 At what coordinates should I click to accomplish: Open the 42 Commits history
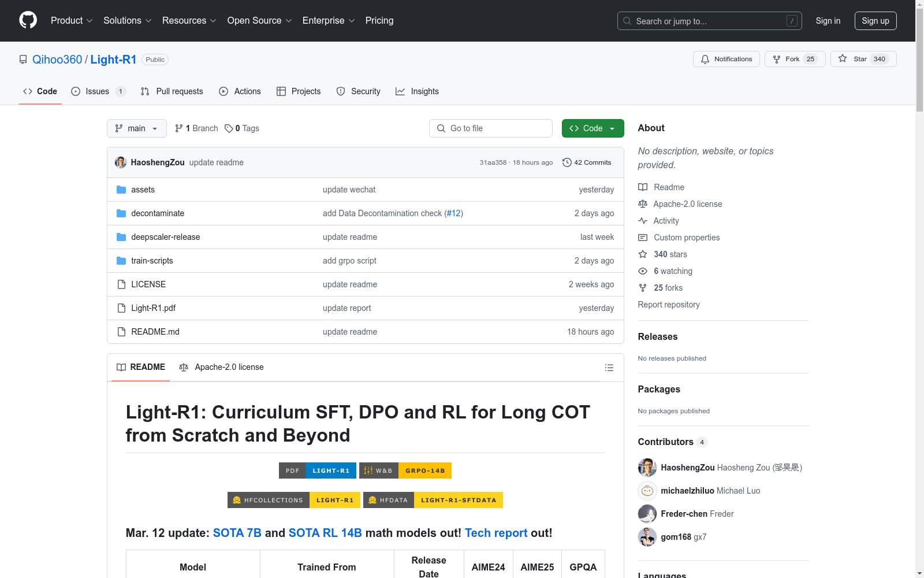587,162
